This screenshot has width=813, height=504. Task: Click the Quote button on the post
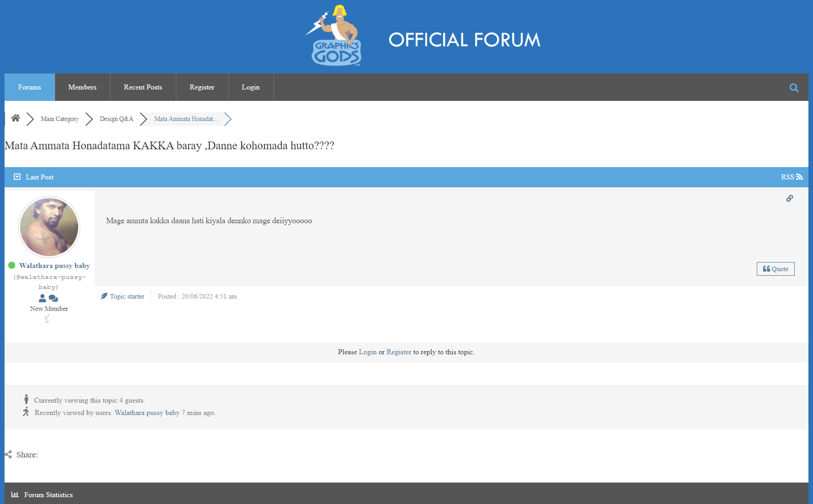tap(776, 269)
